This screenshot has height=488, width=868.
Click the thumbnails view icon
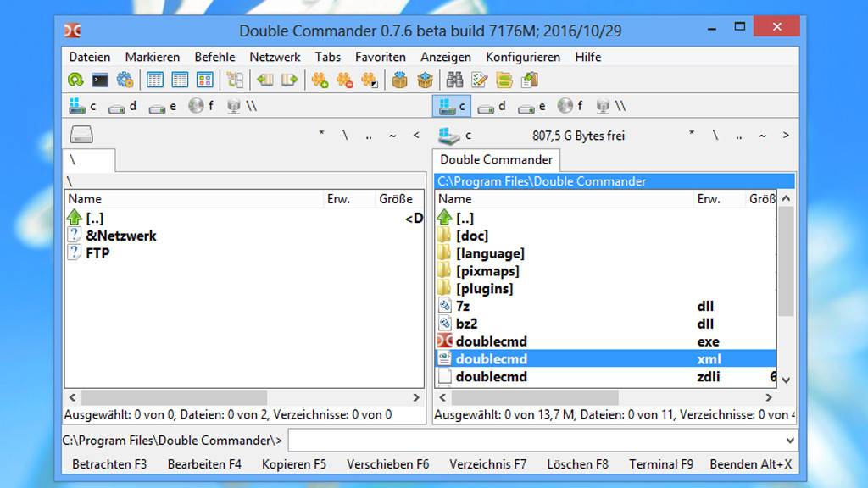204,80
